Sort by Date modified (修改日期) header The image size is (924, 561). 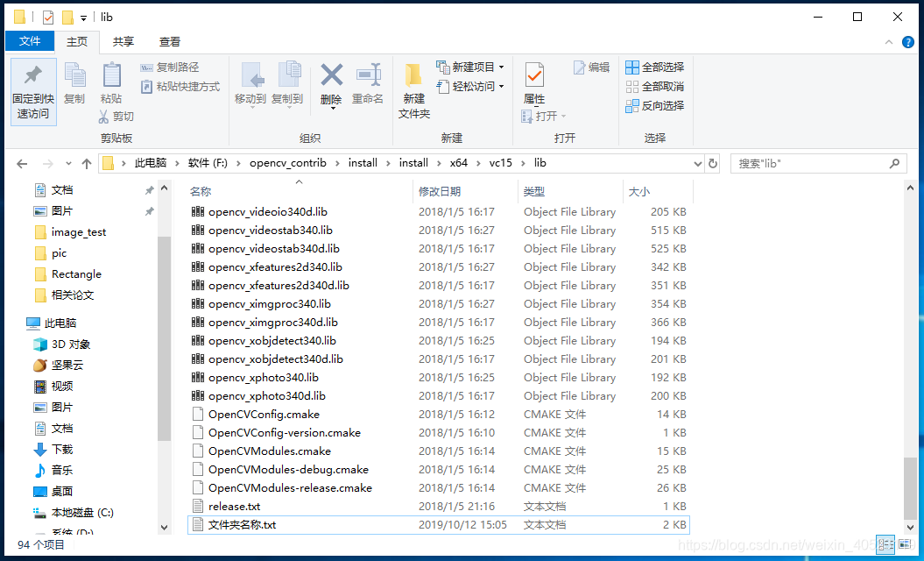click(x=440, y=192)
